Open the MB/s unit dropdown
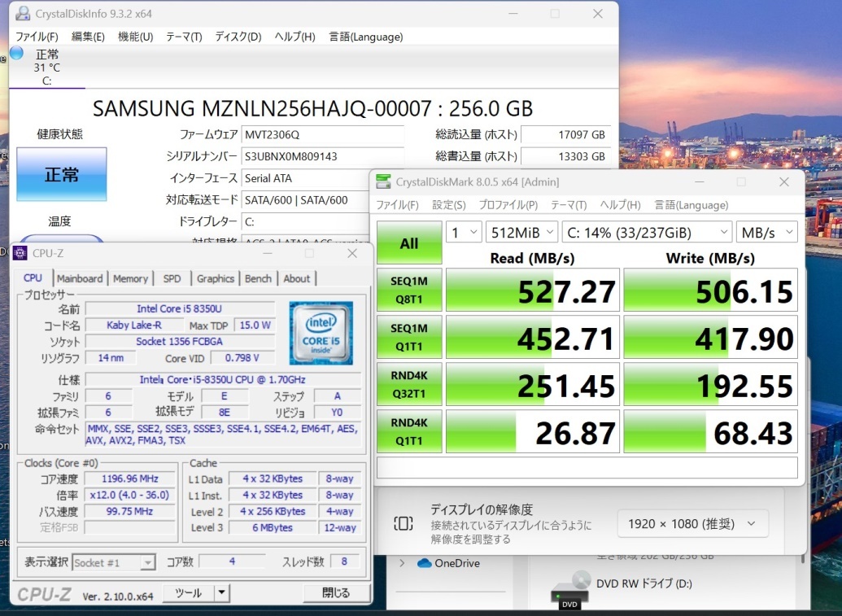842x616 pixels. point(767,232)
